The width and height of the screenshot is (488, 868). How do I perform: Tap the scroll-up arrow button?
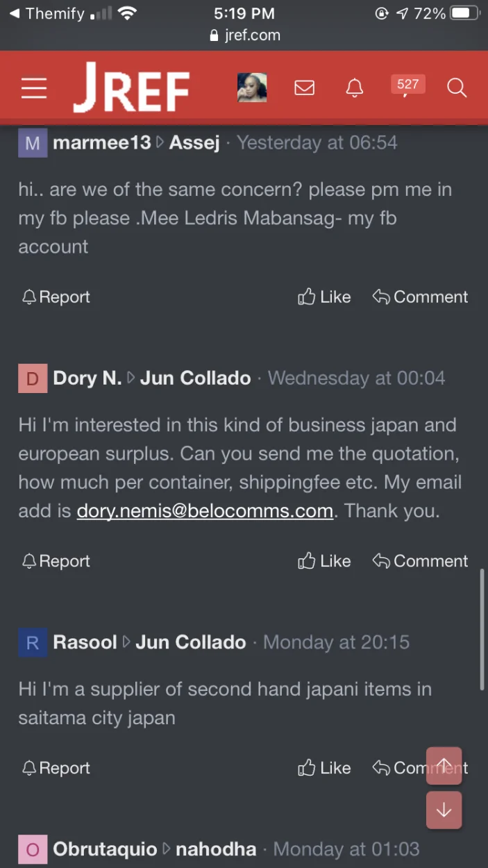pyautogui.click(x=444, y=766)
